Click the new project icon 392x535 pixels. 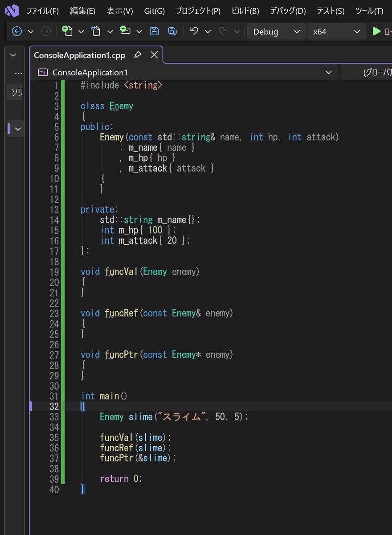(x=67, y=31)
